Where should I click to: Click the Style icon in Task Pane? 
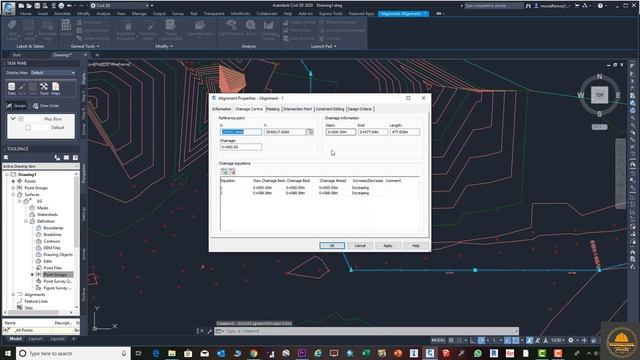(x=22, y=88)
